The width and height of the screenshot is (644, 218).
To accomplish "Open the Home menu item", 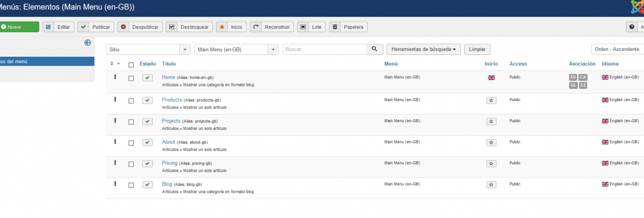I will click(169, 77).
